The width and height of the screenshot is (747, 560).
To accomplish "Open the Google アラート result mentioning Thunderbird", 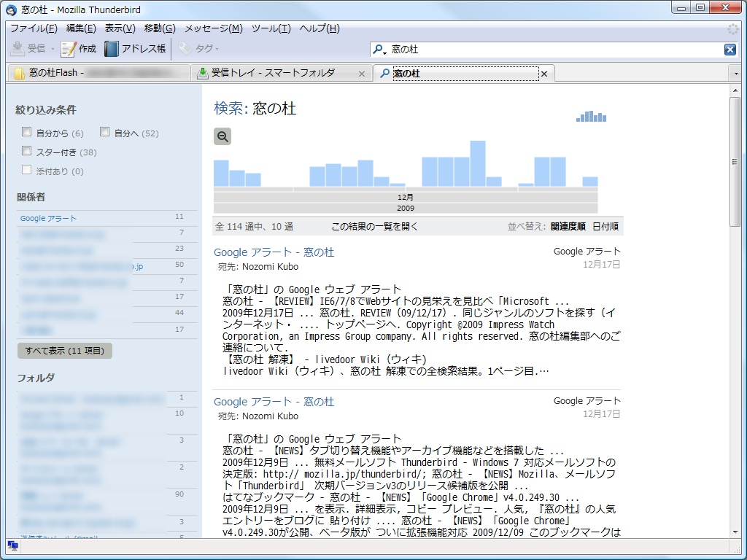I will (274, 402).
